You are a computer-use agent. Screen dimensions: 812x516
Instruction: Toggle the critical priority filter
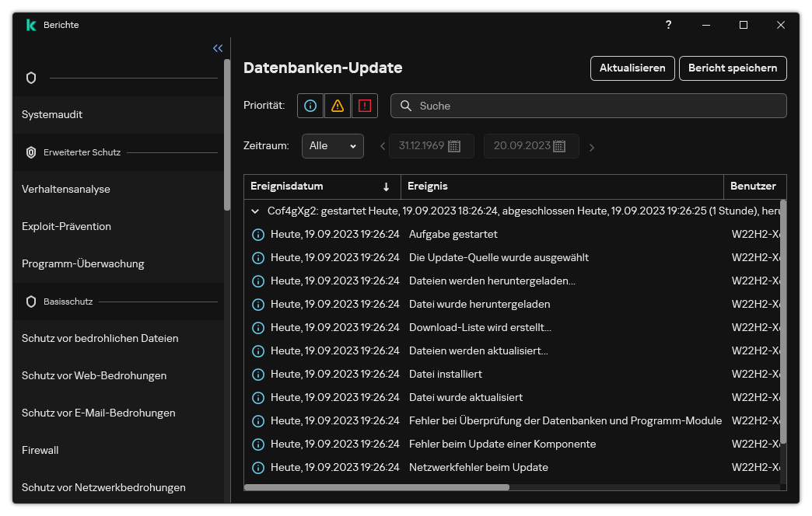click(364, 106)
